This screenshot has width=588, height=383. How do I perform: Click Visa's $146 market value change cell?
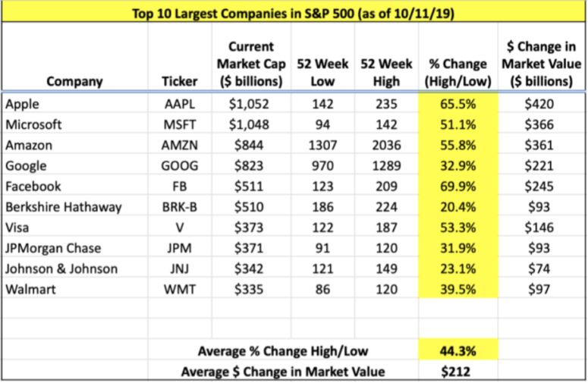[x=539, y=228]
